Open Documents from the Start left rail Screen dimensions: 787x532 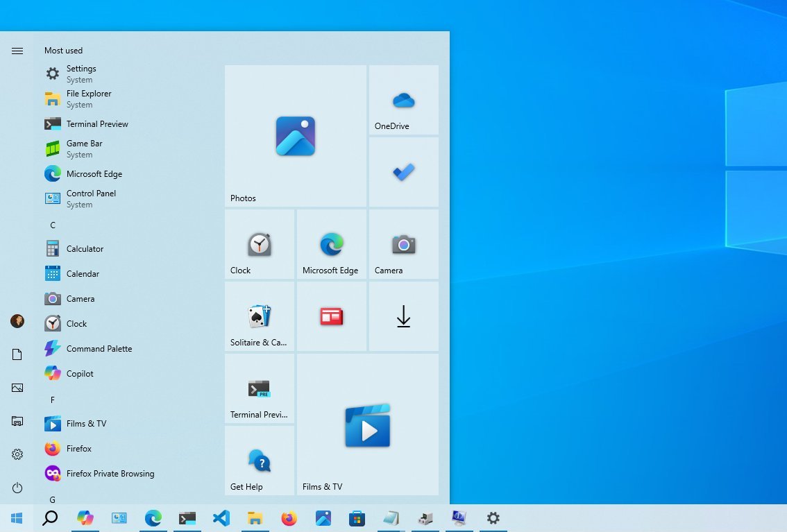[x=17, y=354]
